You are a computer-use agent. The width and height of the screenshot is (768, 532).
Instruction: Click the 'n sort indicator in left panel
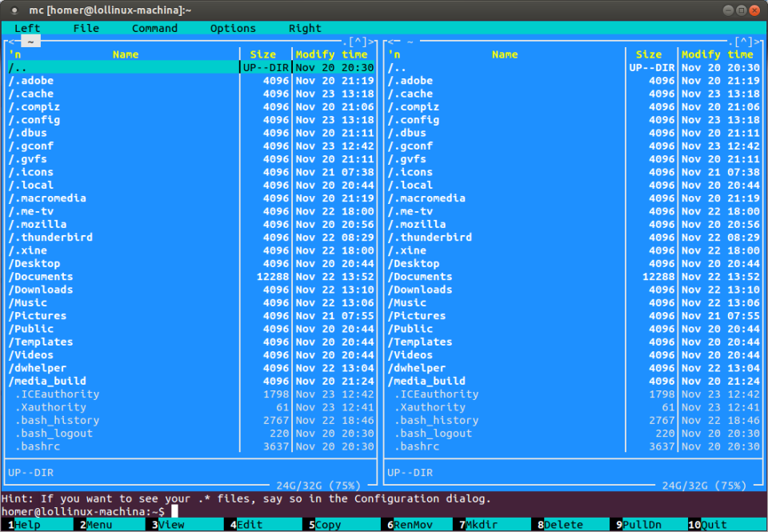click(x=14, y=55)
